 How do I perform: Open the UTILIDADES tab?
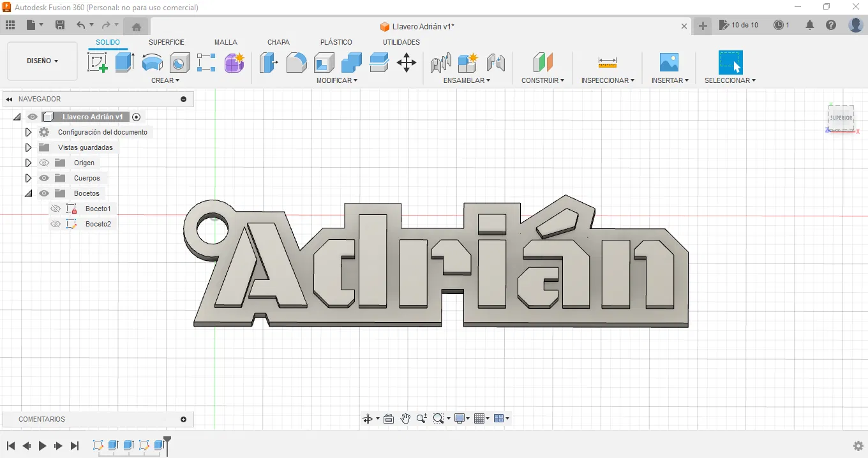pyautogui.click(x=401, y=42)
